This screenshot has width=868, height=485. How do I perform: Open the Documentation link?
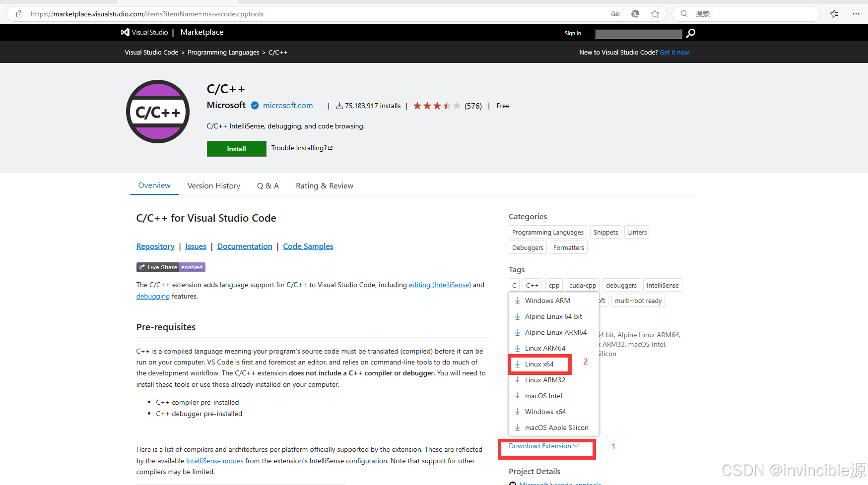pos(245,246)
